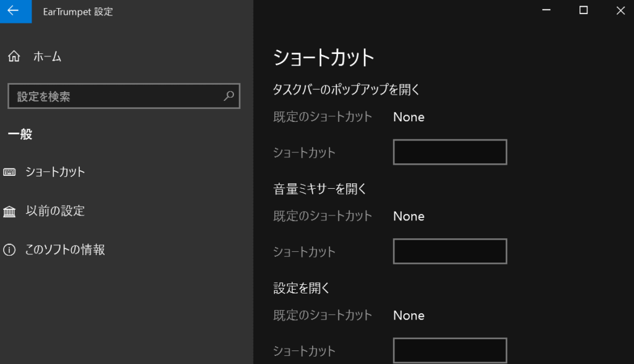This screenshot has width=634, height=364.
Task: Click the EarTrumpet 設定 window title
Action: coord(78,12)
